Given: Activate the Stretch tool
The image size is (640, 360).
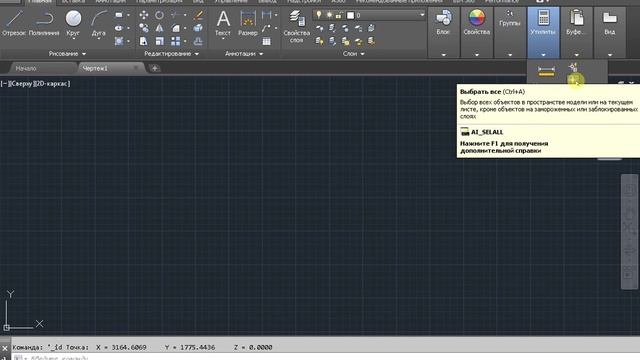Looking at the screenshot, I should point(144,41).
